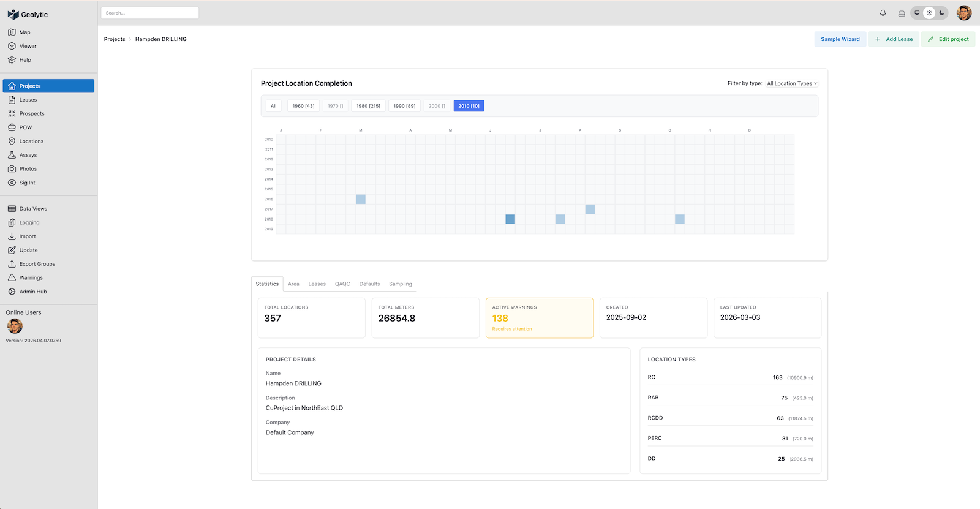Image resolution: width=980 pixels, height=509 pixels.
Task: Open the 3D Viewer cube icon
Action: pyautogui.click(x=12, y=46)
